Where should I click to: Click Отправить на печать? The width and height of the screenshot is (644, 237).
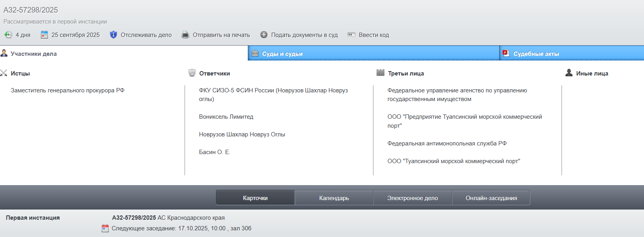pyautogui.click(x=221, y=35)
